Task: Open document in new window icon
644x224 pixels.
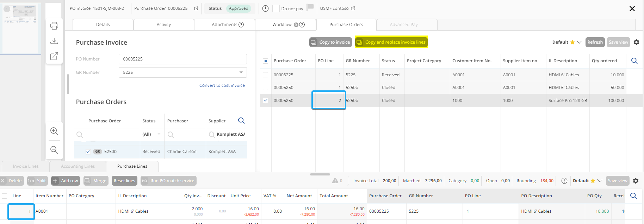Action: click(x=54, y=56)
